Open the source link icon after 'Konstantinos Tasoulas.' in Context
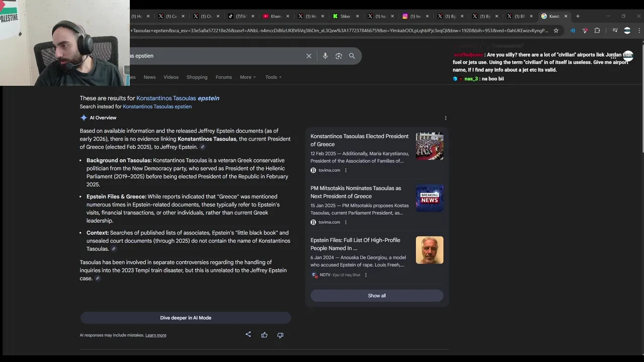 (x=114, y=249)
